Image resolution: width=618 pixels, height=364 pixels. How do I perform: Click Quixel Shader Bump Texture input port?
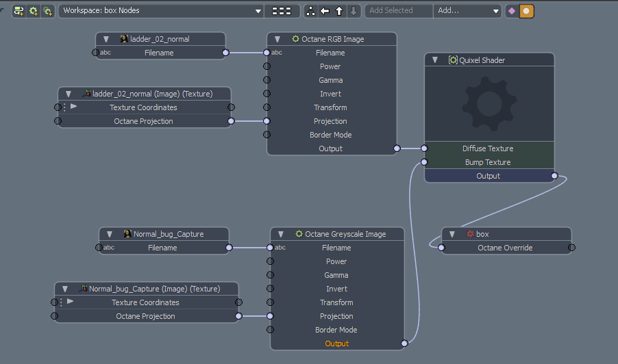[x=424, y=161]
